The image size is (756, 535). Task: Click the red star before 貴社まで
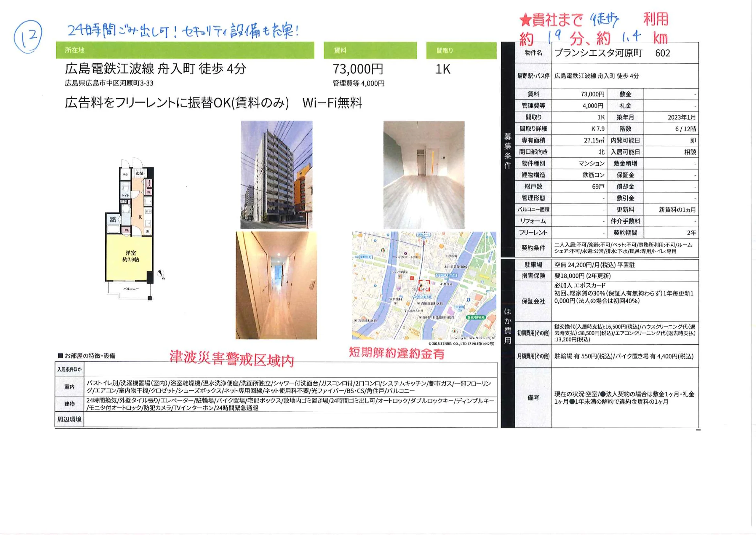[525, 20]
